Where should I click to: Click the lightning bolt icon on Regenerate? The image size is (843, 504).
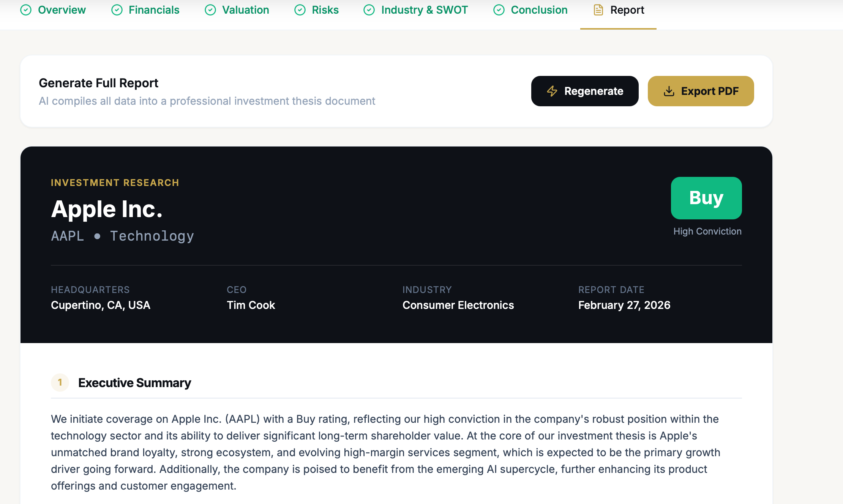click(x=552, y=91)
